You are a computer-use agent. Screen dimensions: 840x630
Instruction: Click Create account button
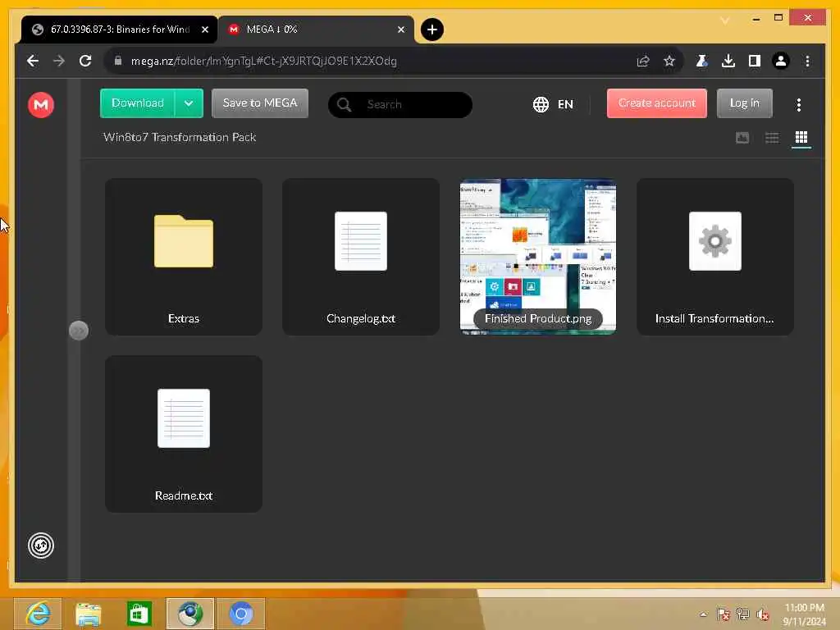point(657,103)
